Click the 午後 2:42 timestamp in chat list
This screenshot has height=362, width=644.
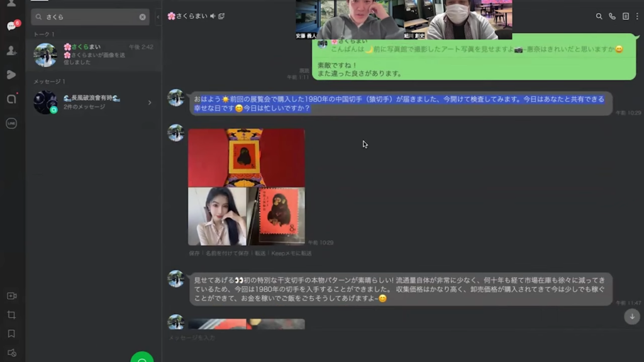142,47
